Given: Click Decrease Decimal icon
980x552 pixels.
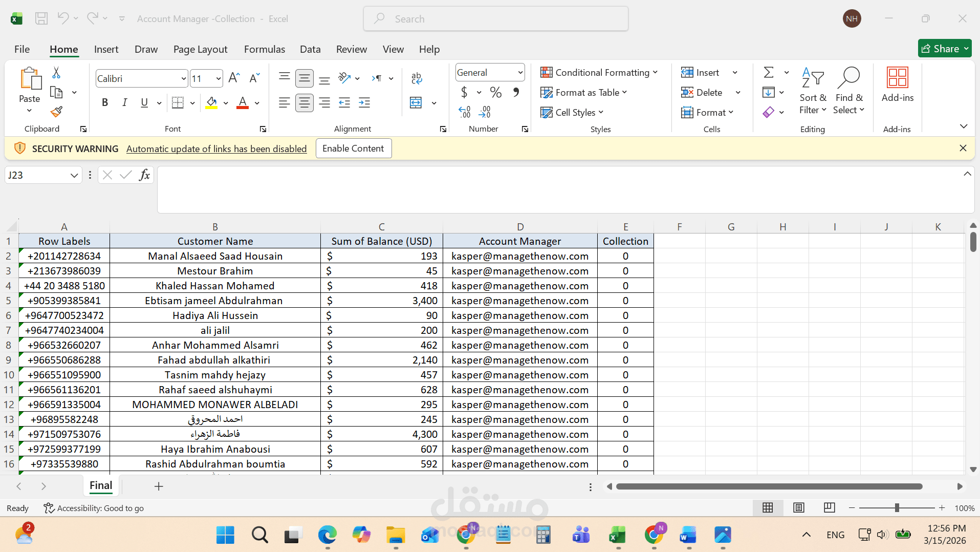Looking at the screenshot, I should coord(485,112).
